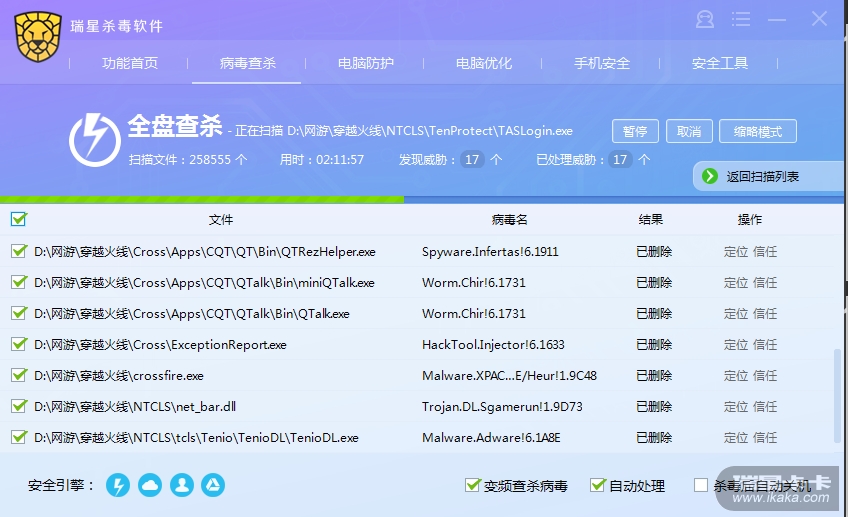This screenshot has width=848, height=517.
Task: Select the cloud security engine icon
Action: click(x=150, y=485)
